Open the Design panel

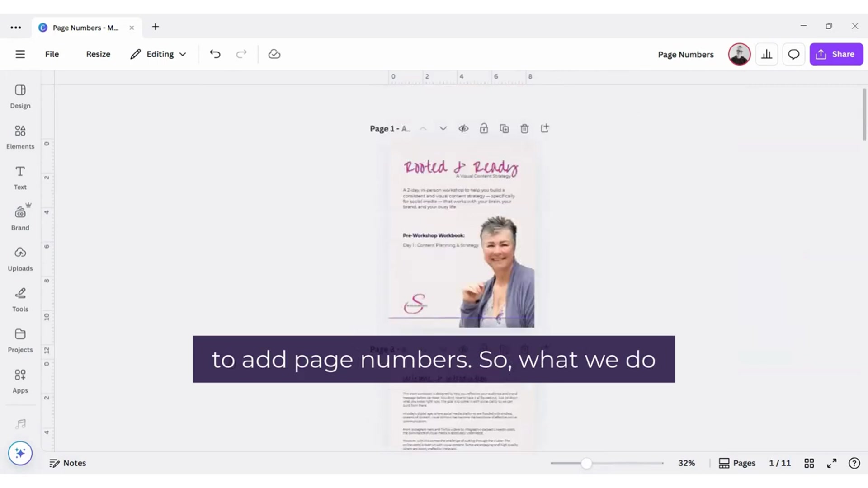pyautogui.click(x=20, y=96)
